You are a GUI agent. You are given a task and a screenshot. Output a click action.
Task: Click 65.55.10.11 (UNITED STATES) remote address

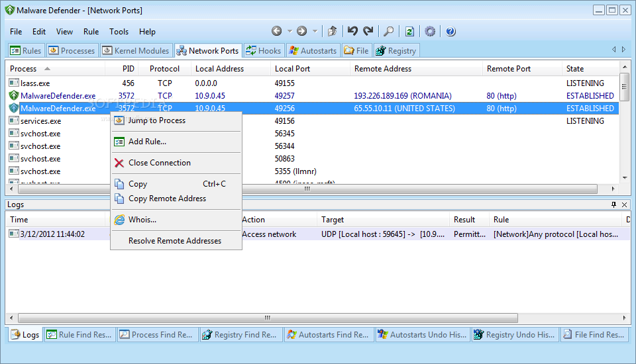point(404,109)
